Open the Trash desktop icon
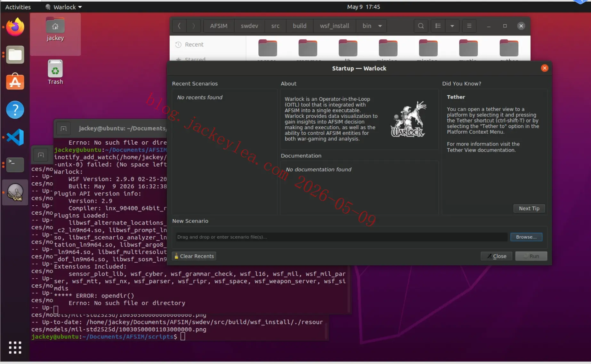The height and width of the screenshot is (364, 591). (x=55, y=72)
